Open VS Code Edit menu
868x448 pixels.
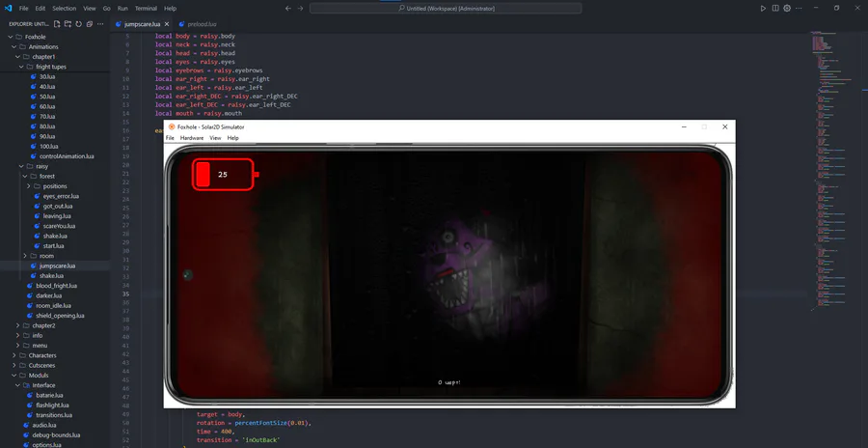pos(41,9)
